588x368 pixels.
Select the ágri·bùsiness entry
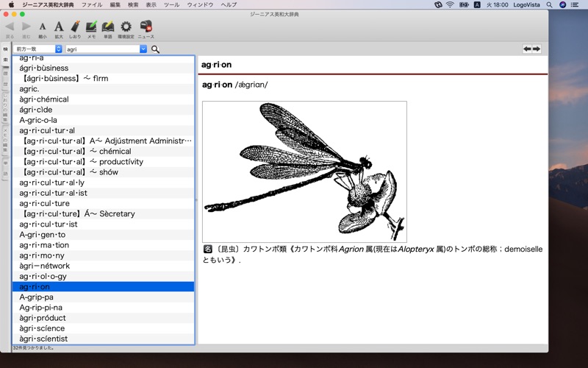(x=103, y=68)
